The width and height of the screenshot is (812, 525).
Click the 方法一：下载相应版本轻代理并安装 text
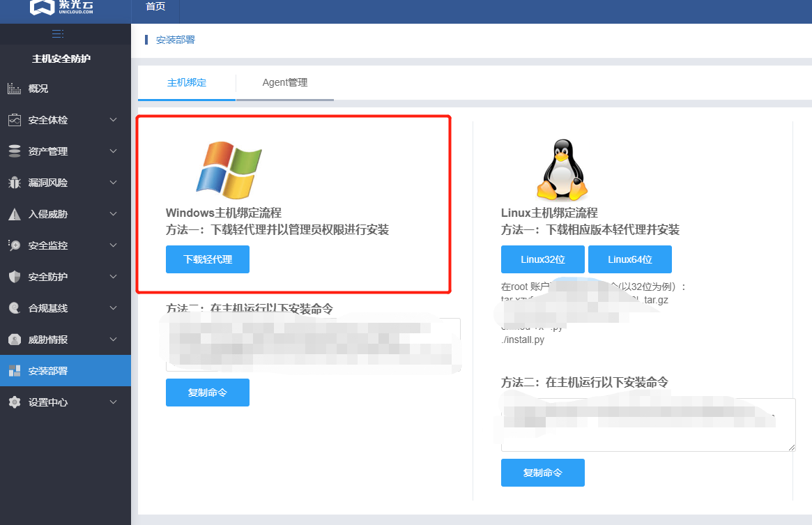pyautogui.click(x=590, y=229)
